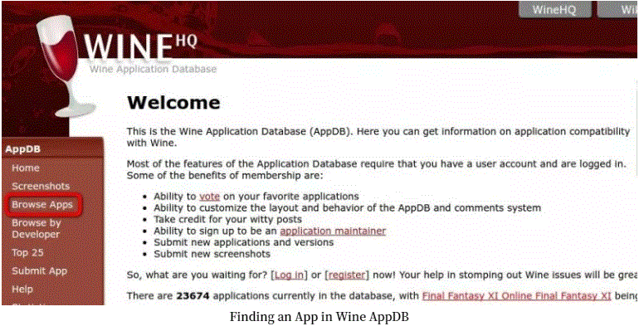
Task: Select Browse Apps in the sidebar
Action: coord(42,205)
